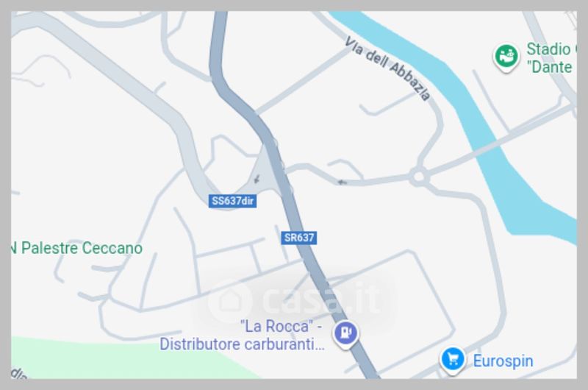Click the Via dell'Abbazia street name
This screenshot has height=390, width=588.
[388, 68]
